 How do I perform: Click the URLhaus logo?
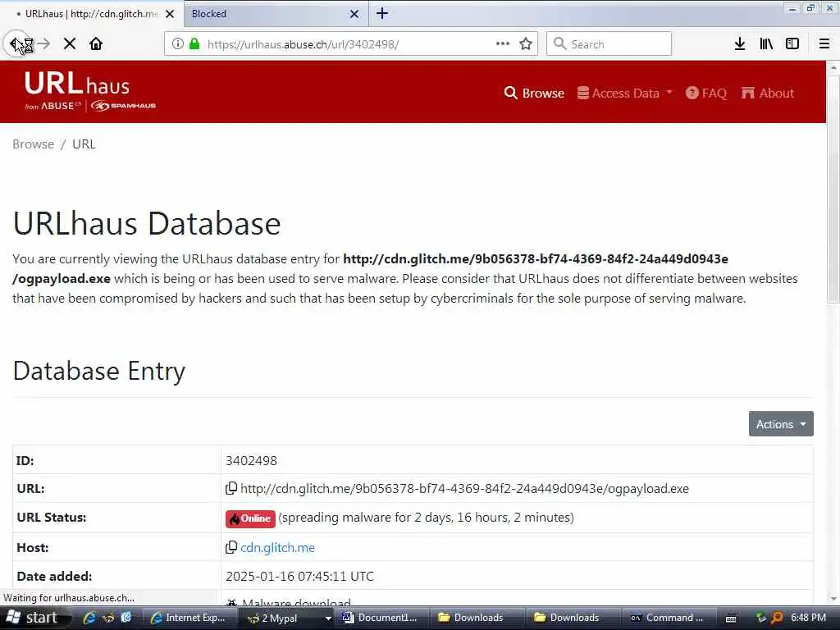[77, 84]
